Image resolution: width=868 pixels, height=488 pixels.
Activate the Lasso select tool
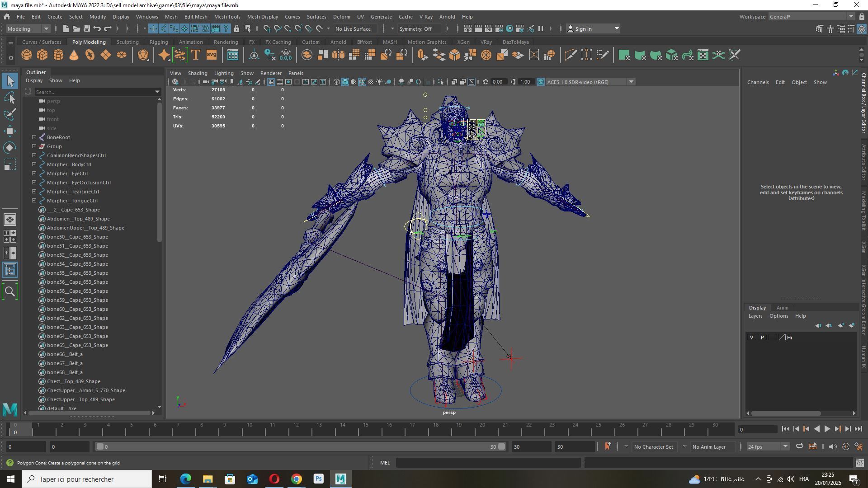pos(10,98)
